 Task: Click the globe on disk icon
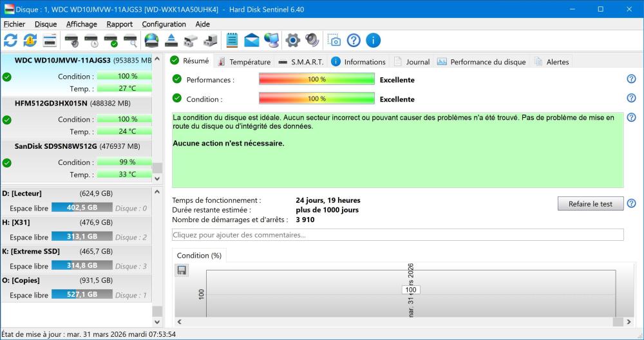tap(151, 40)
